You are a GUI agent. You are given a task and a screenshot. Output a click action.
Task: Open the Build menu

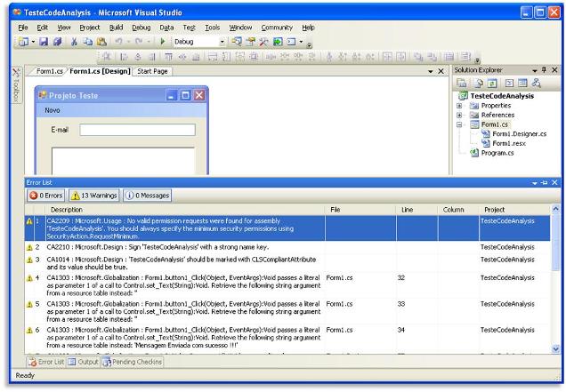coord(116,28)
